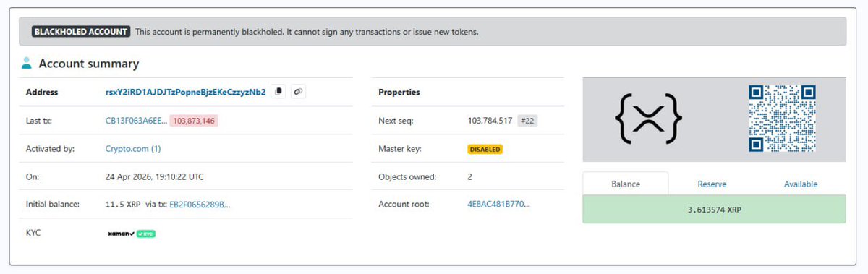Click the KYC row label
This screenshot has width=868, height=274.
(x=33, y=233)
